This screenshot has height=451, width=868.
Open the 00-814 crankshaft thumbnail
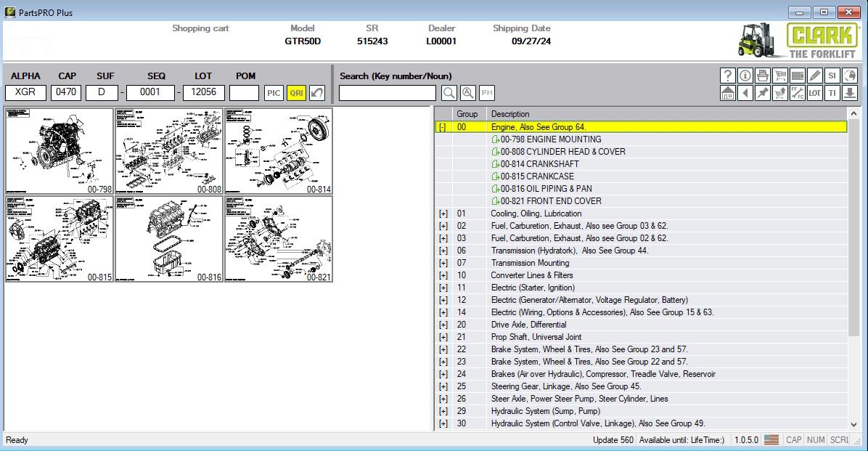(279, 151)
